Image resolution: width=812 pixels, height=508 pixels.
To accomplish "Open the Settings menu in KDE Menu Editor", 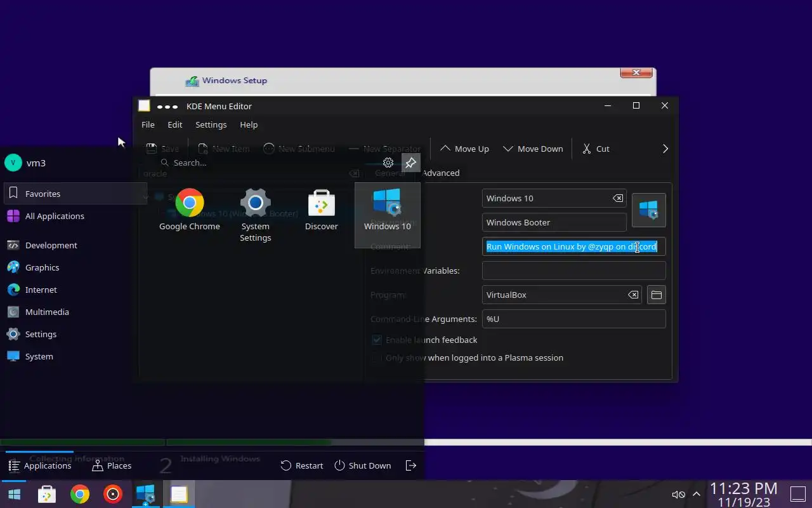I will tap(211, 124).
